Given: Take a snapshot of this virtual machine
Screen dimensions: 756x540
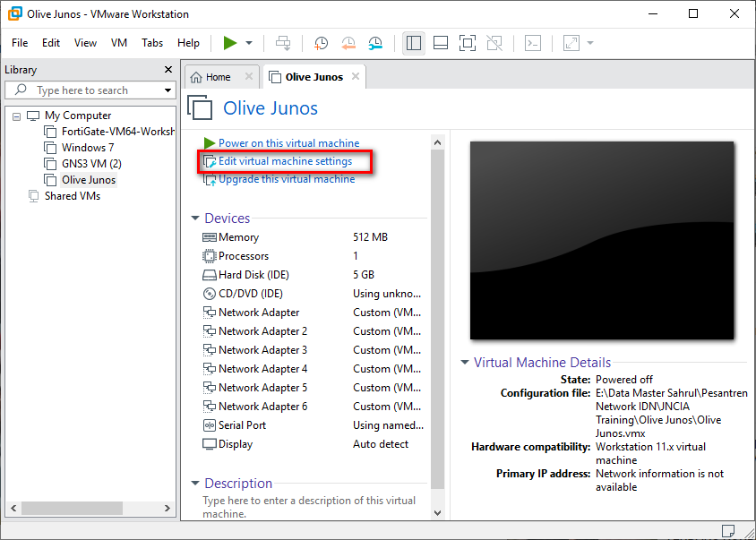Looking at the screenshot, I should tap(321, 42).
